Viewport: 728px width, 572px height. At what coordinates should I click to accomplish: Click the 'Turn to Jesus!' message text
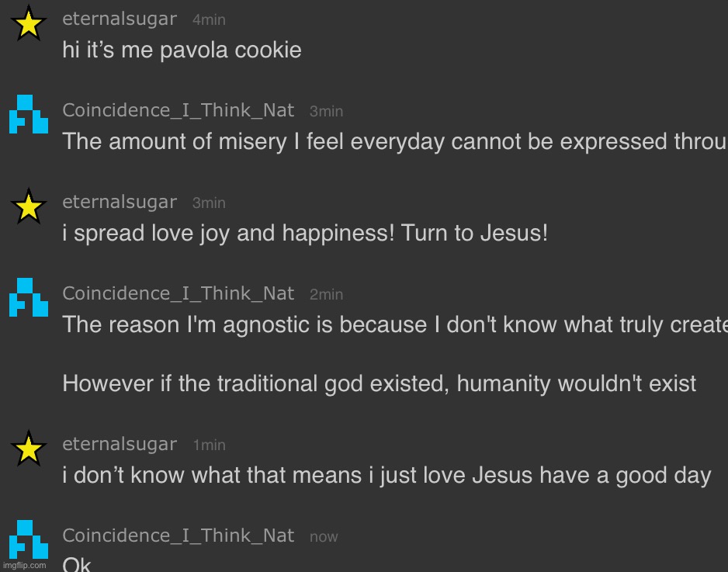474,233
